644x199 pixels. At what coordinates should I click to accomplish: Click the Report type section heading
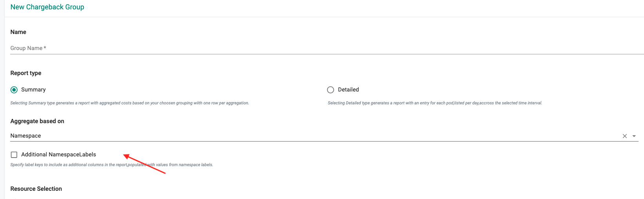point(25,73)
